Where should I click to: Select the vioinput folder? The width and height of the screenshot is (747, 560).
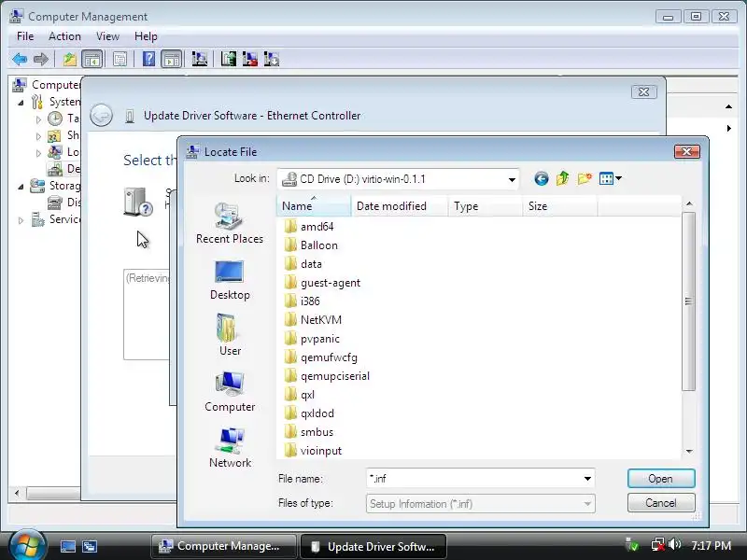pos(313,451)
